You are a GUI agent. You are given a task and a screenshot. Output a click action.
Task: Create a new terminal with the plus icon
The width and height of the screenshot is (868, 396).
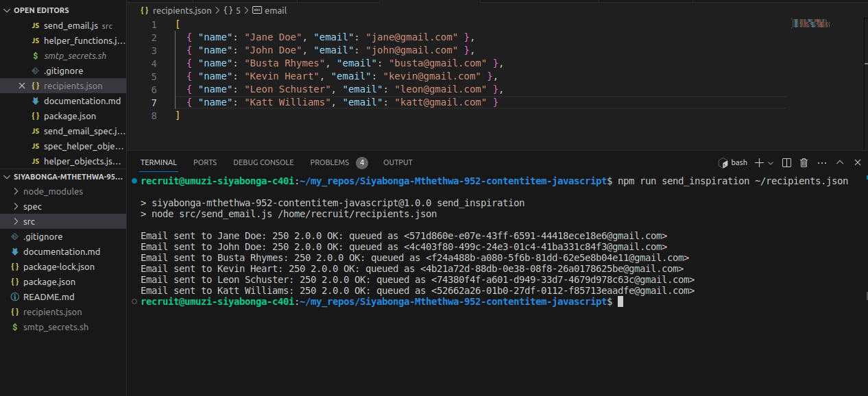click(x=759, y=162)
